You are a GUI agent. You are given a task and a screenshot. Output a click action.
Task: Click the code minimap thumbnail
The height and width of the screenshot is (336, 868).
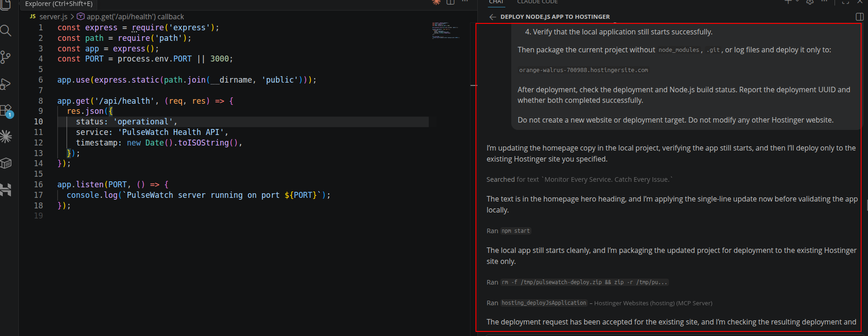click(446, 30)
